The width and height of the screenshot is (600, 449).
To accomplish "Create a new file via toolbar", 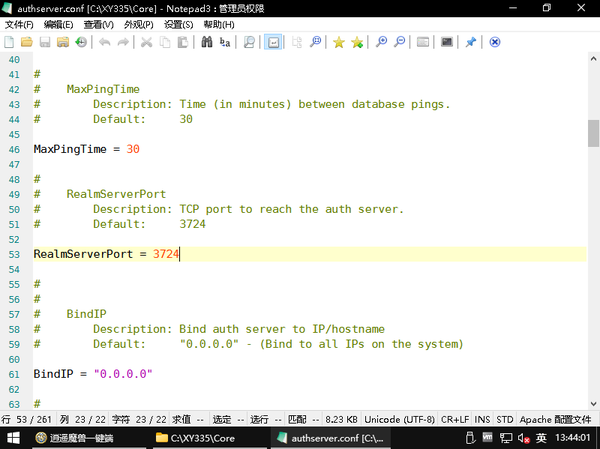I will coord(9,42).
